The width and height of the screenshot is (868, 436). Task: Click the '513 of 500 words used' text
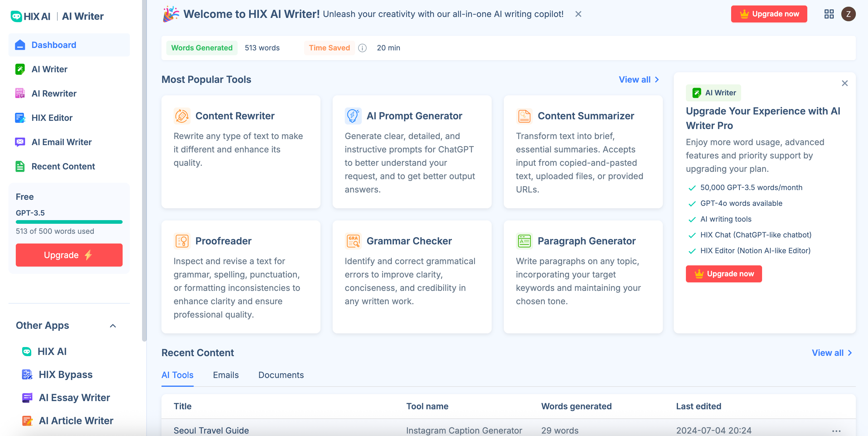[55, 231]
